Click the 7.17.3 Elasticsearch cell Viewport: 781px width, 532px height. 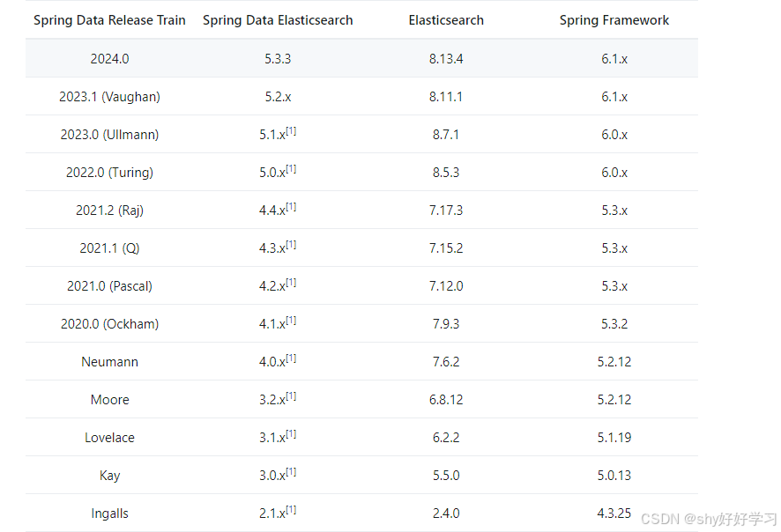pyautogui.click(x=446, y=210)
